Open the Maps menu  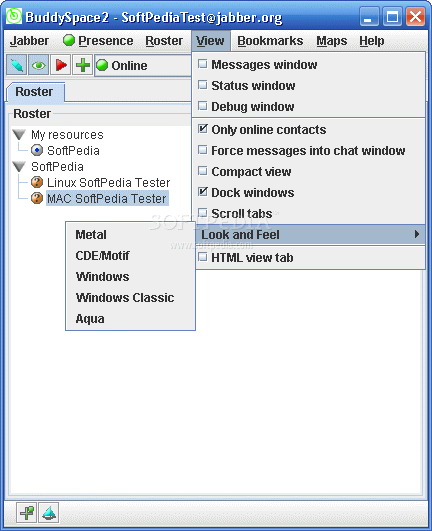[x=332, y=41]
